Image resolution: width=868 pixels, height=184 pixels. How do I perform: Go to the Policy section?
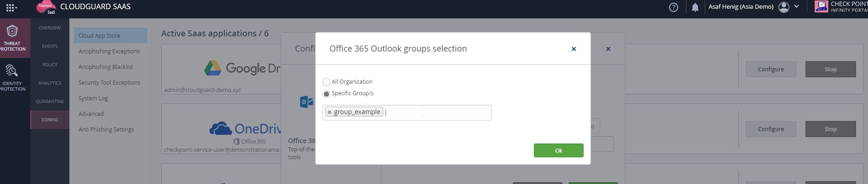50,64
